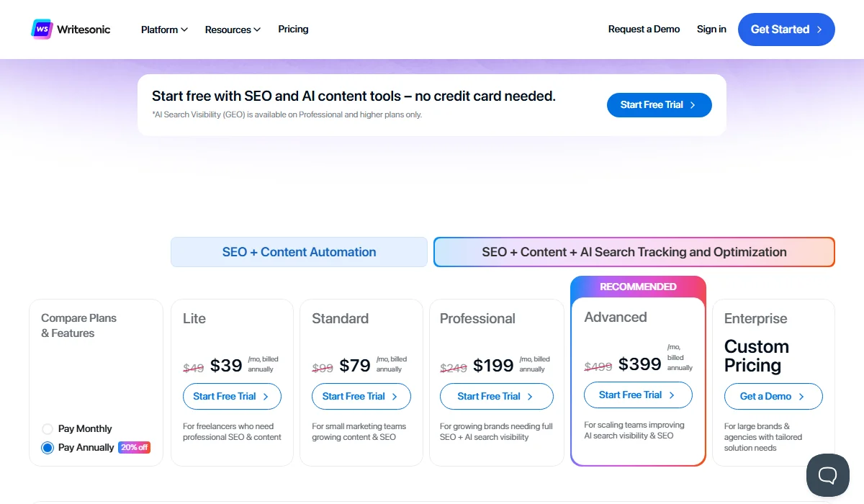Image resolution: width=864 pixels, height=504 pixels.
Task: Start free trial for the Advanced plan
Action: pyautogui.click(x=638, y=395)
